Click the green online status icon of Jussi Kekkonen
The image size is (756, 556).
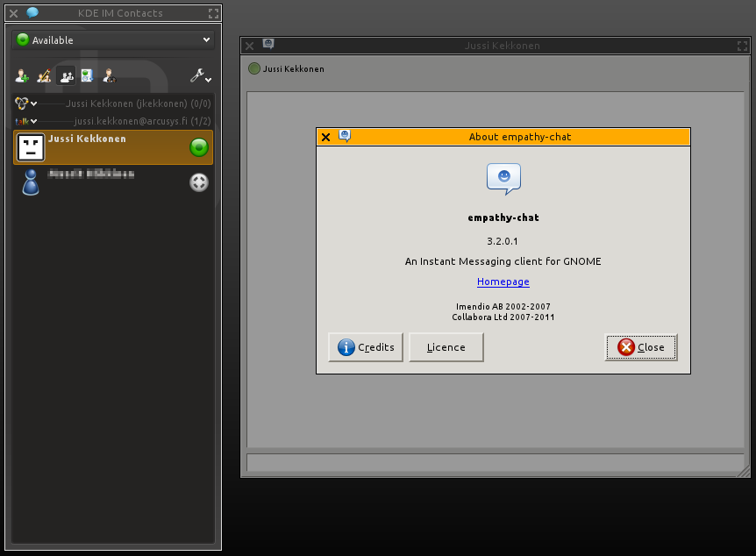198,147
